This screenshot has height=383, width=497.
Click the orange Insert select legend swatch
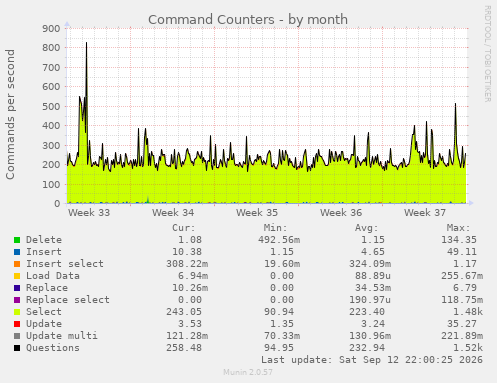tap(17, 264)
